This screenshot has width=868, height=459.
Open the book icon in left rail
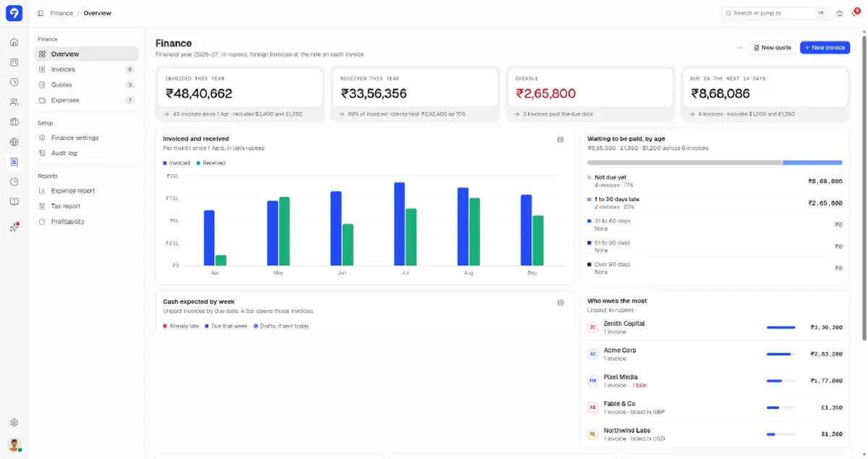click(x=14, y=201)
